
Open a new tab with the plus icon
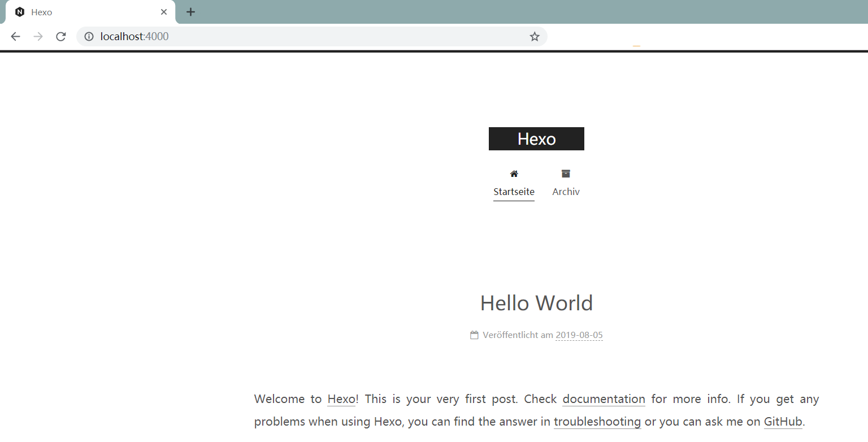191,12
